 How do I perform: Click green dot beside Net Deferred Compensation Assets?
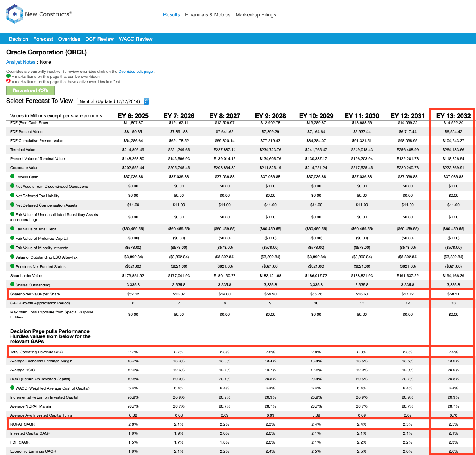point(13,205)
